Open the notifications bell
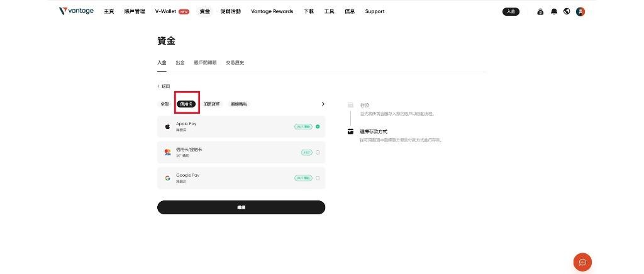Viewport: 644px width, 274px height. point(554,11)
